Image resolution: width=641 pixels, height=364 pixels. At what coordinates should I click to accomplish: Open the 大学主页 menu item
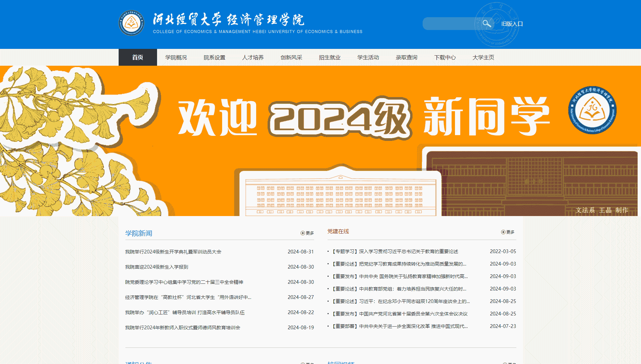coord(483,58)
